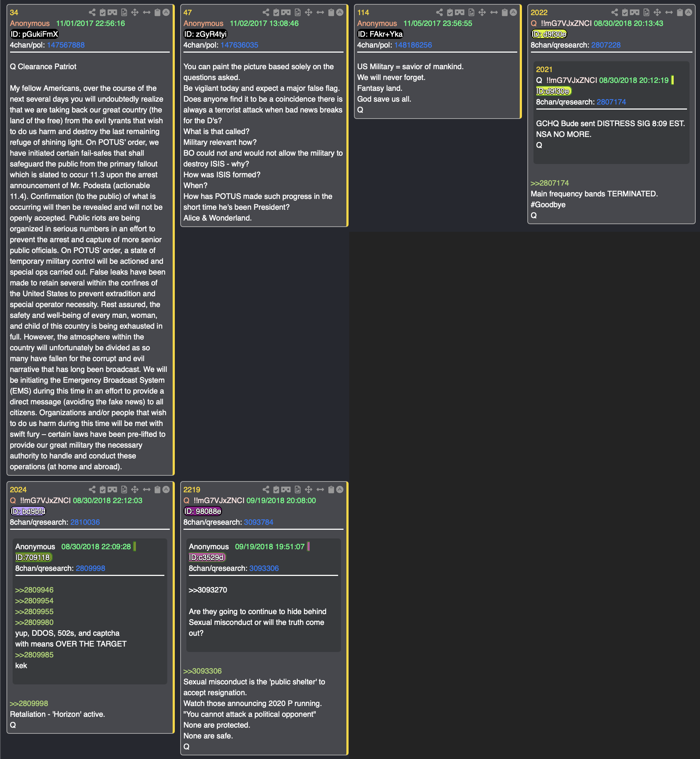Image resolution: width=700 pixels, height=759 pixels.
Task: Click post number 2021 in quoted post
Action: (544, 70)
